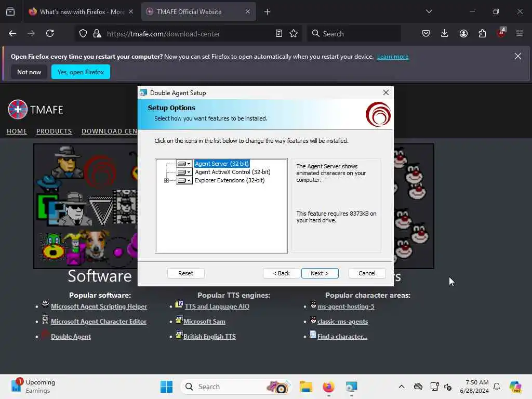532x399 pixels.
Task: Open ms-agent-hosting-5 link
Action: [x=346, y=307]
